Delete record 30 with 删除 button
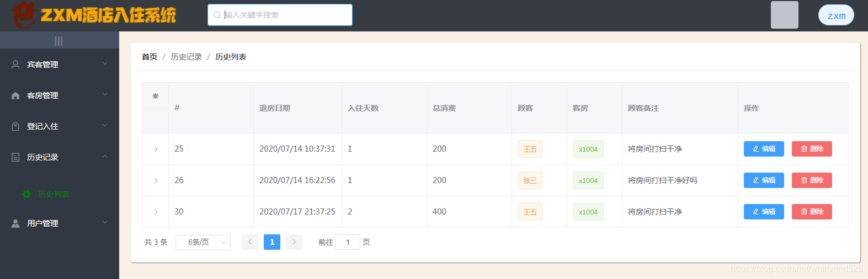 (812, 212)
